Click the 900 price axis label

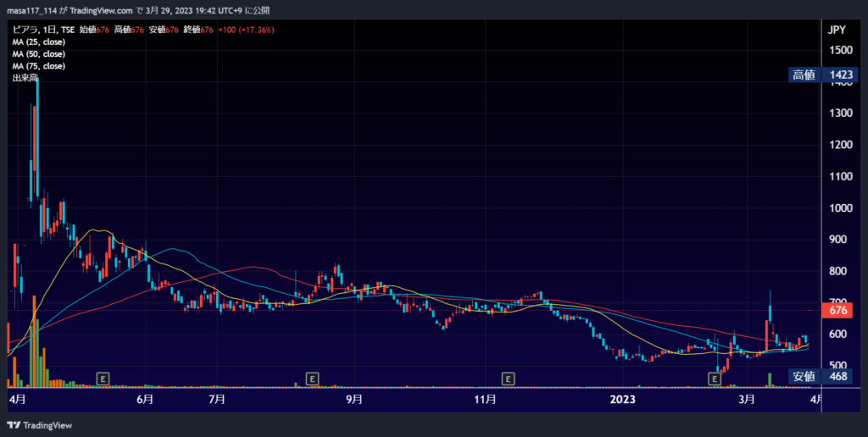pos(838,240)
